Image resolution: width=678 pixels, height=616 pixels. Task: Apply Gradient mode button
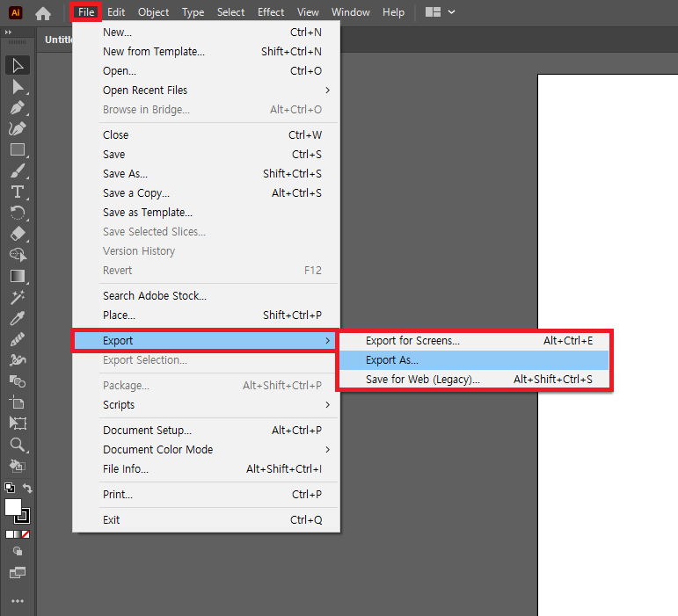coord(18,534)
